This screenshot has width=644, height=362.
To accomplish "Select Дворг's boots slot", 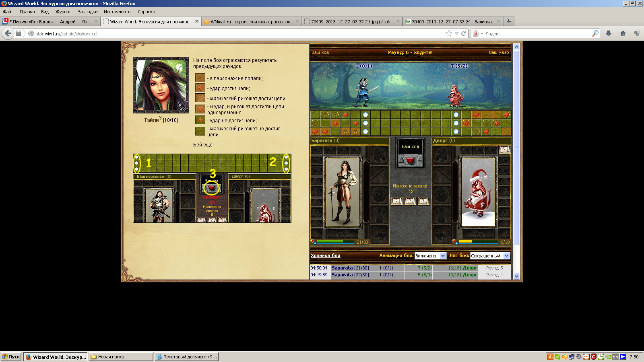I will tap(442, 234).
